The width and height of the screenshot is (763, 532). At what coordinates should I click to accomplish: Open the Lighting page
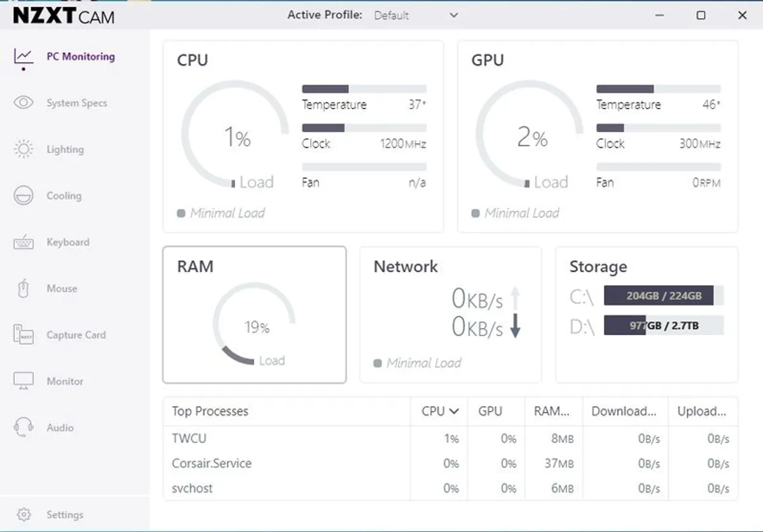click(x=65, y=149)
